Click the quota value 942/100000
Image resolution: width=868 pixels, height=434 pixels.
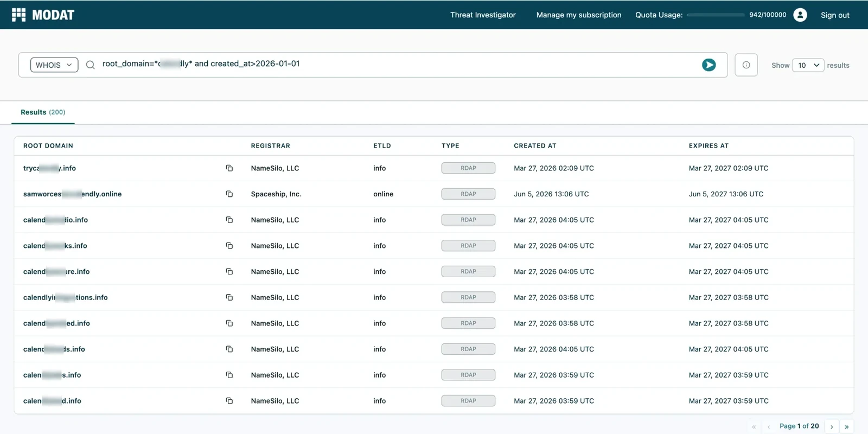click(x=768, y=15)
